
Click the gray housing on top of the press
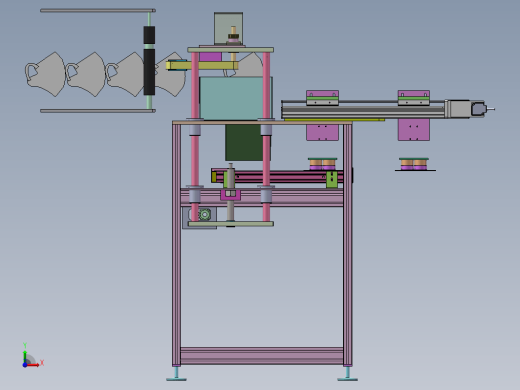point(228,28)
